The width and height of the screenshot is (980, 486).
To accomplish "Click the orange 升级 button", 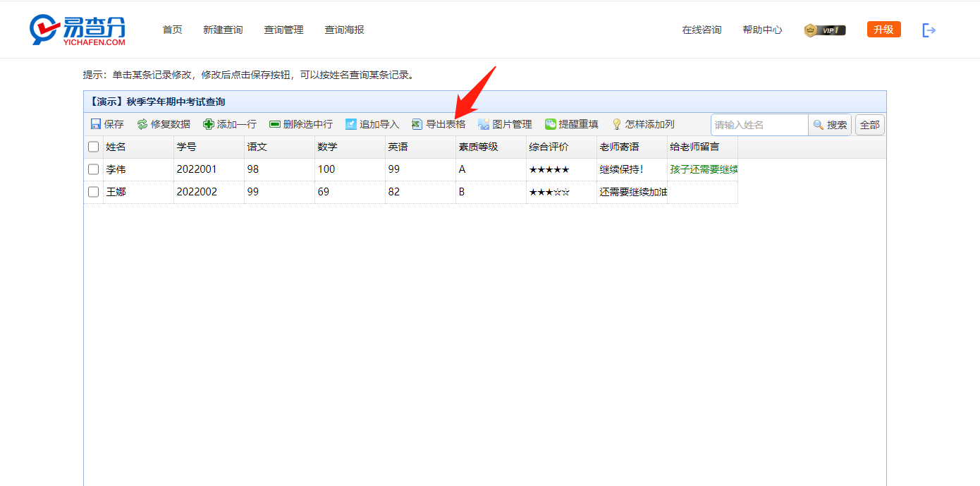I will point(883,29).
